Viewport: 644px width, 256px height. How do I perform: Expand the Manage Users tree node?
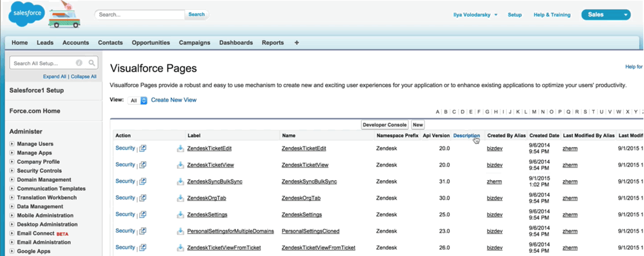pyautogui.click(x=12, y=144)
